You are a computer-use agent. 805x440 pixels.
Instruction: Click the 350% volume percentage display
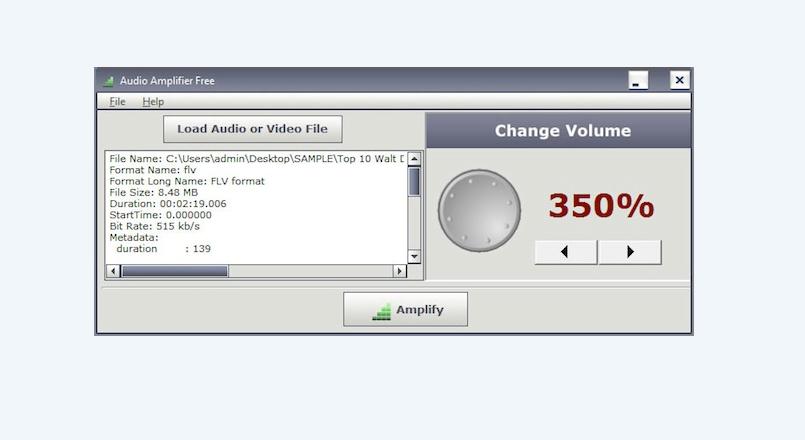[600, 206]
